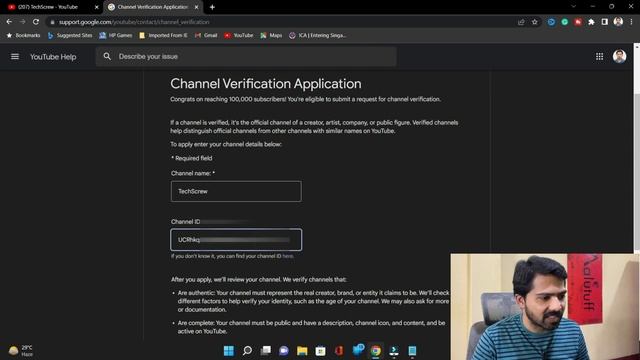Open the Google apps grid
640x360 pixels.
click(x=599, y=57)
